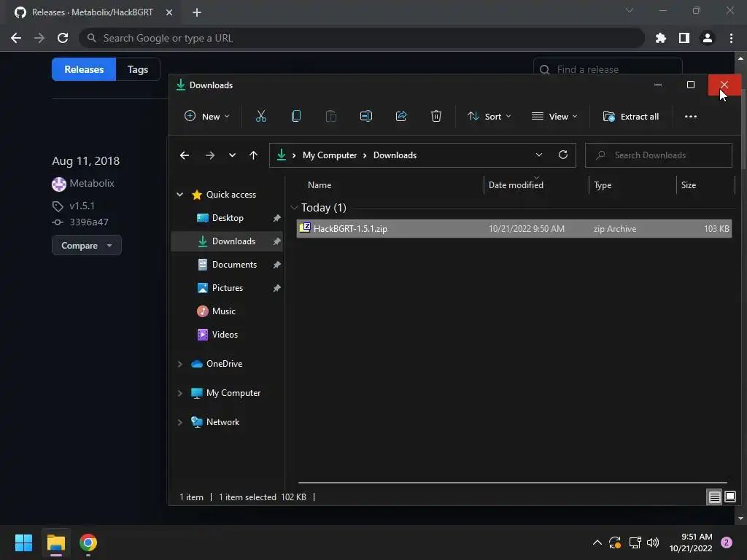Close the Releases Metabolix/HackBGRT tab
Image resolution: width=747 pixels, height=560 pixels.
click(x=169, y=12)
